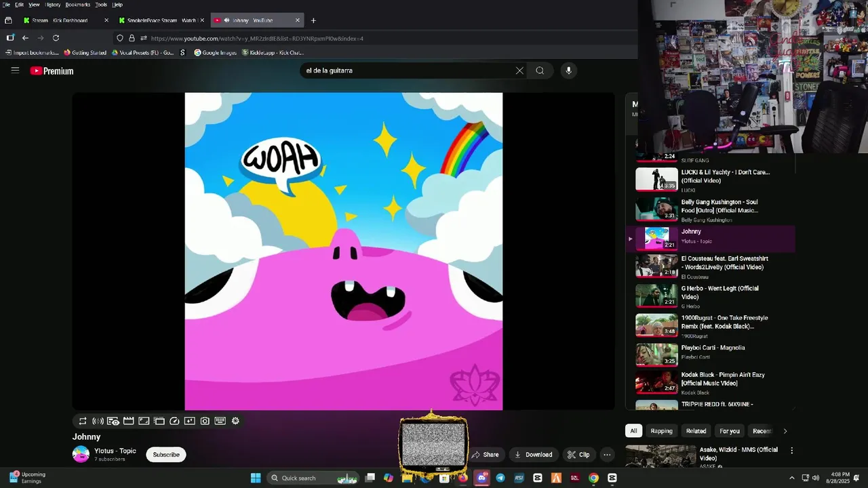Viewport: 868px width, 488px height.
Task: Open the Tools menu
Action: point(101,4)
